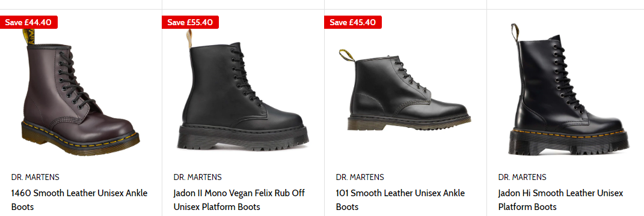Click the yellow-stitched sole of 1460 boot

[x=81, y=139]
